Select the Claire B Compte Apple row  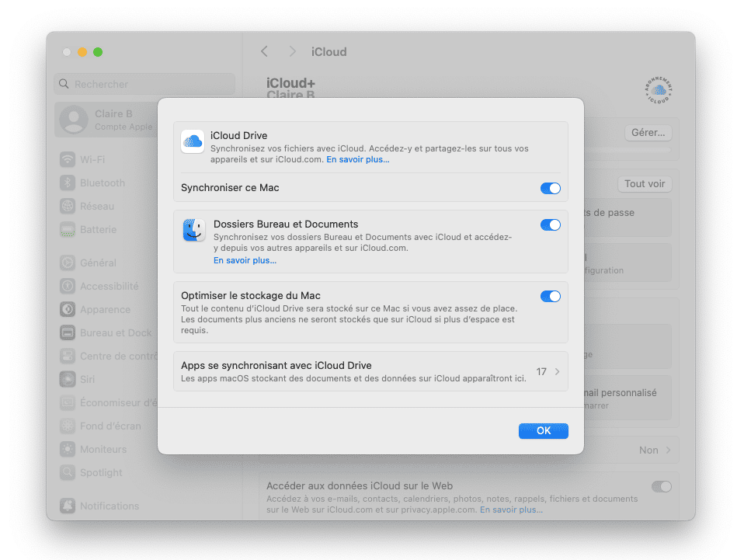(106, 120)
